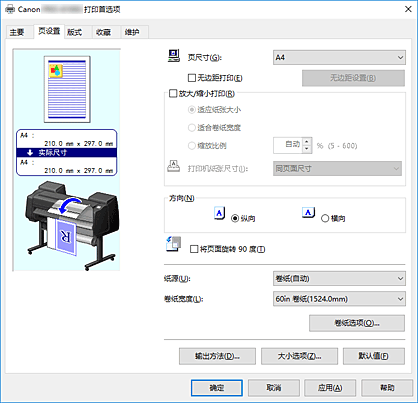
Task: Click the 应用 button
Action: (330, 388)
